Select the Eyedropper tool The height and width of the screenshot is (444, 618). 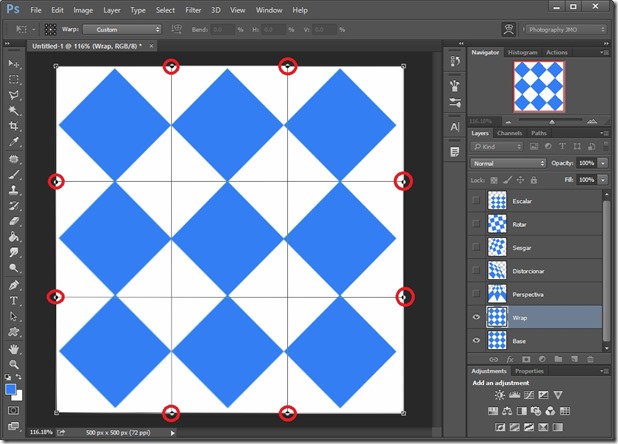(x=14, y=142)
